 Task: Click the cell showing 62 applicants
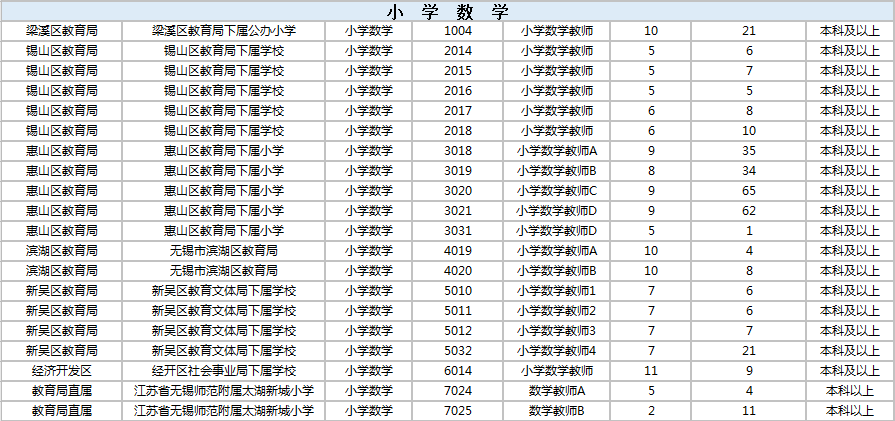(x=749, y=211)
